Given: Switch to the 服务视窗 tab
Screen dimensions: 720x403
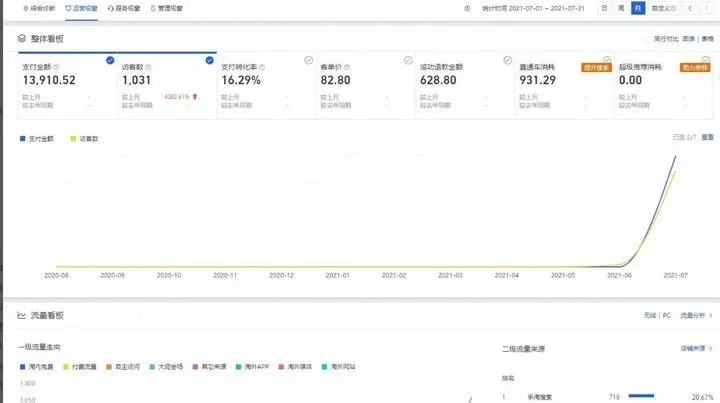Looking at the screenshot, I should pyautogui.click(x=124, y=8).
